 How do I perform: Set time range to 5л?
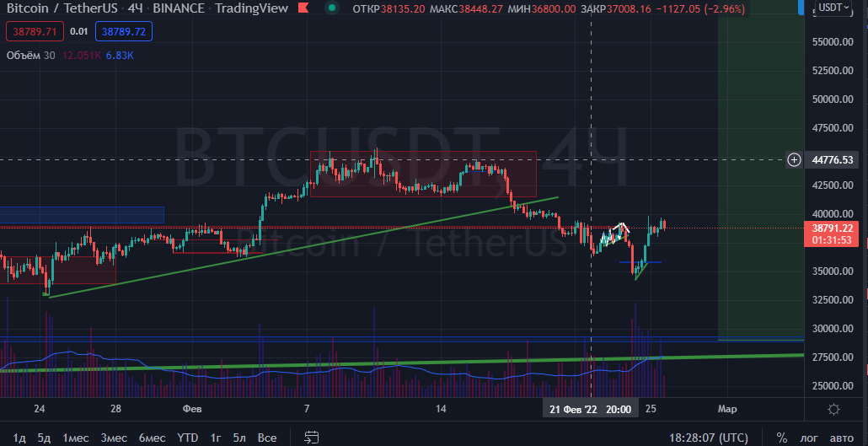(239, 438)
